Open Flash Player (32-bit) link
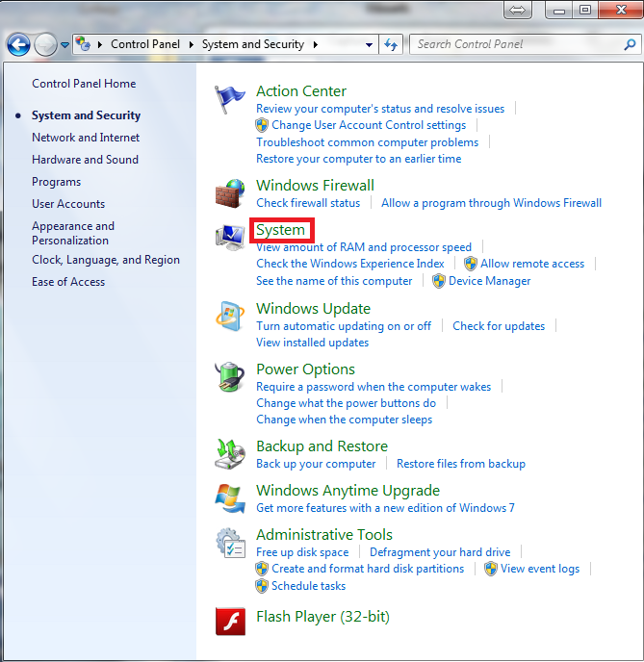Screen dimensions: 644x662 (x=322, y=617)
